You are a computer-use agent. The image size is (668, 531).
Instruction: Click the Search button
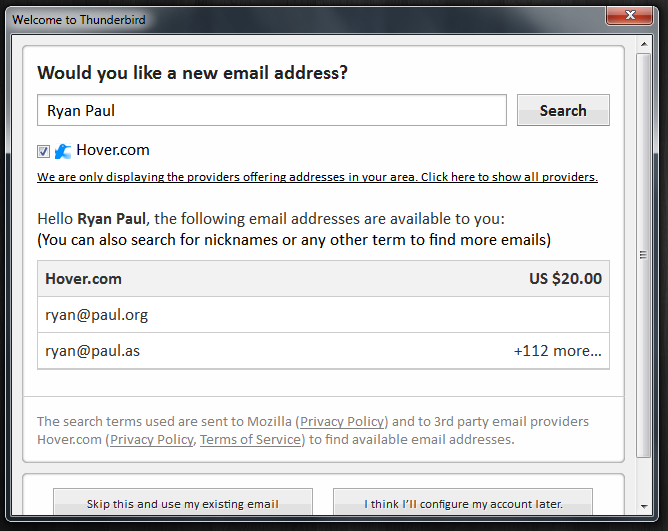tap(563, 110)
